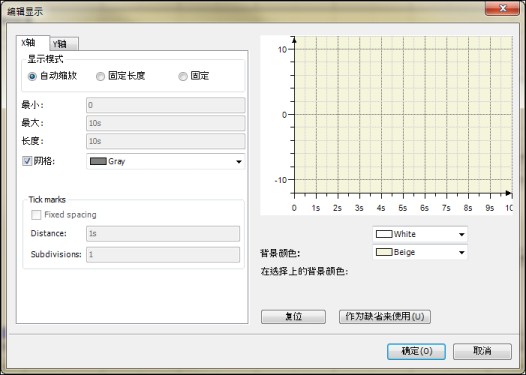526x375 pixels.
Task: Confirm with 确定(O) button
Action: point(417,352)
